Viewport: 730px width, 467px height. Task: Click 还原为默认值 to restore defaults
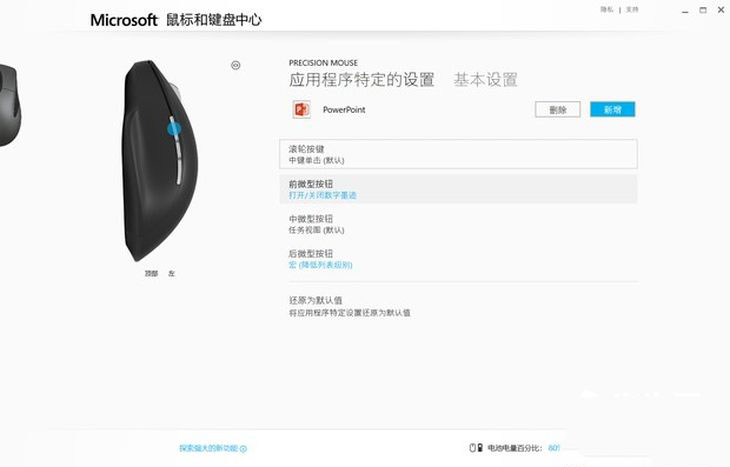click(x=315, y=300)
